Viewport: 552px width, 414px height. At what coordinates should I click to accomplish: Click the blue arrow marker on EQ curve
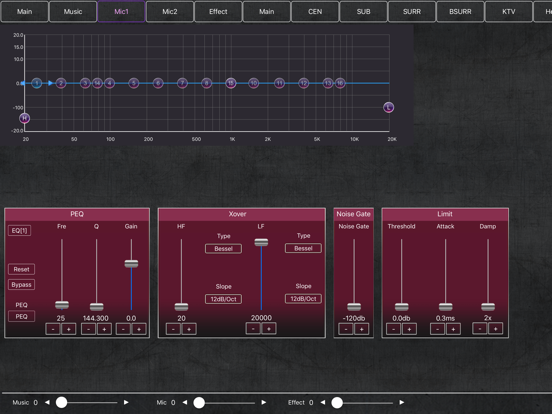50,83
